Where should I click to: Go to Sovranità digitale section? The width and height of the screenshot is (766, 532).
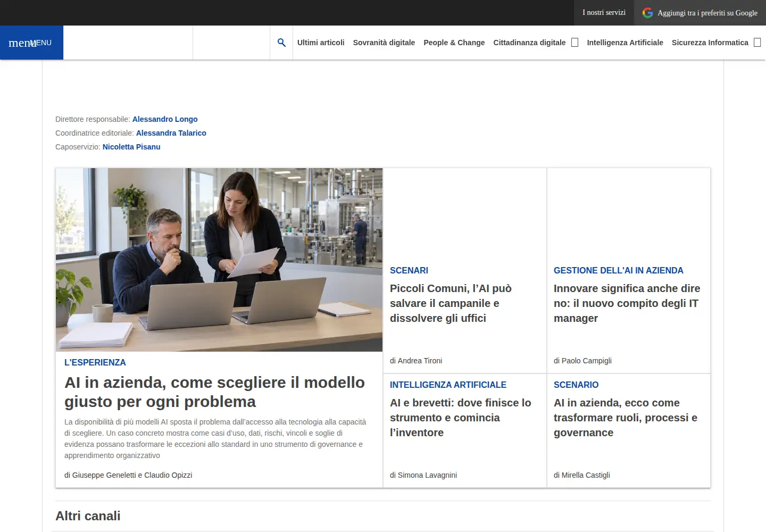click(x=384, y=43)
